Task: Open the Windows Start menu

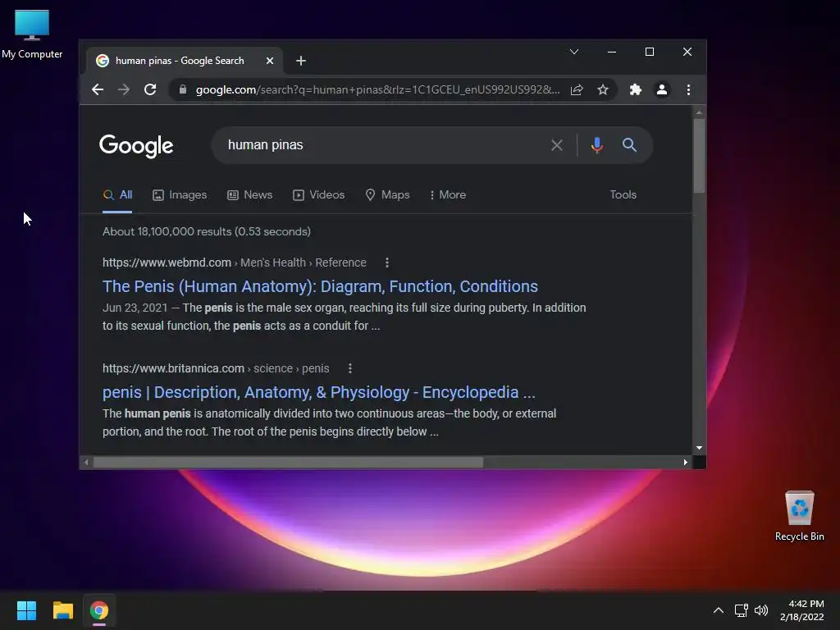Action: coord(26,610)
